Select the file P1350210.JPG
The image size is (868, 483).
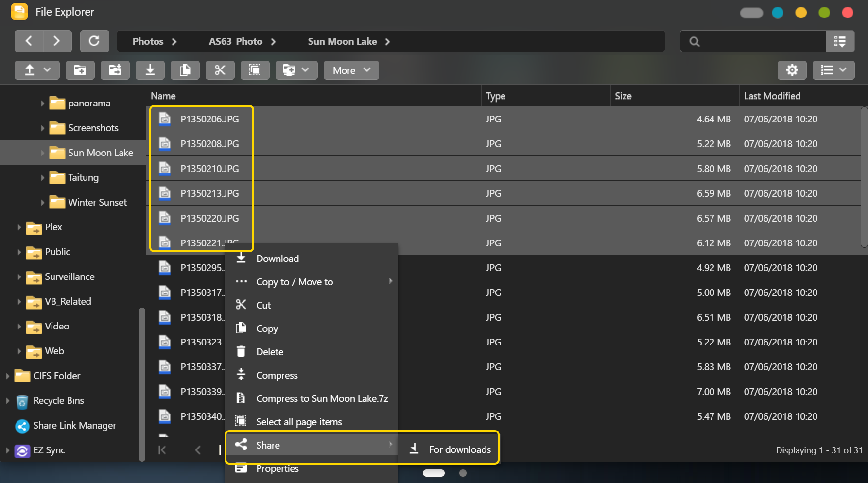pos(209,169)
